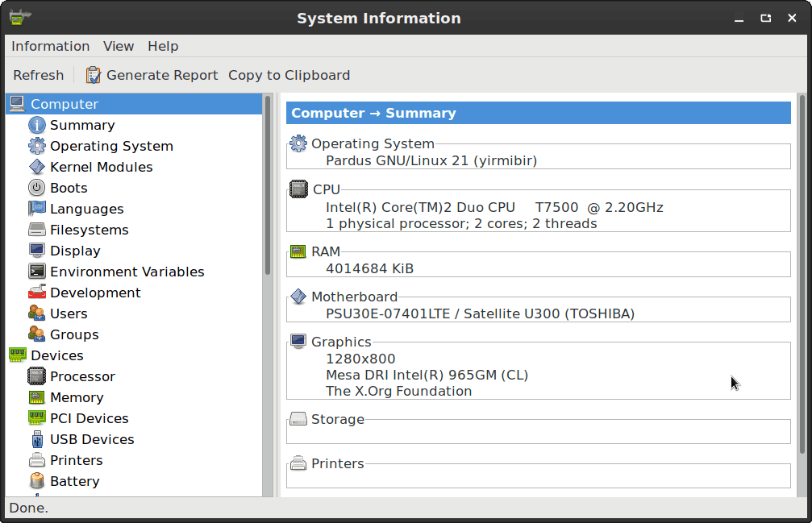Screen dimensions: 812x523
Task: Open the Information menu
Action: point(50,47)
